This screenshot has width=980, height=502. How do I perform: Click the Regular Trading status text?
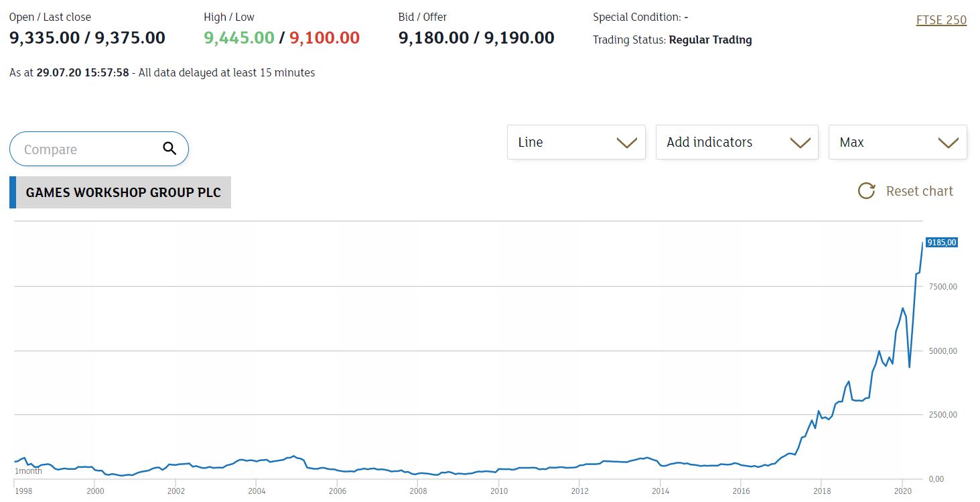710,40
